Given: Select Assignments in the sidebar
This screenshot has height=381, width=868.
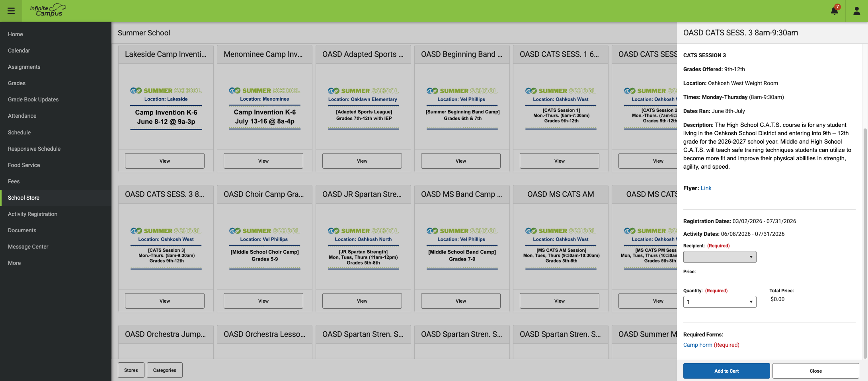Looking at the screenshot, I should coord(56,67).
